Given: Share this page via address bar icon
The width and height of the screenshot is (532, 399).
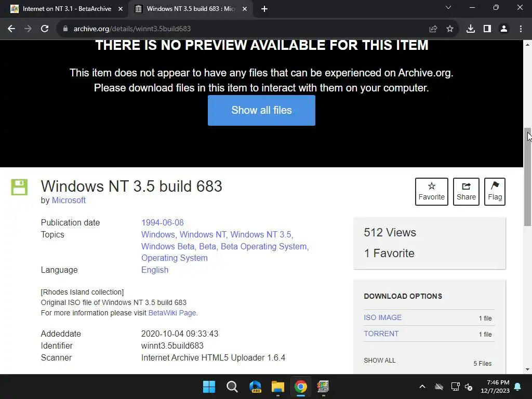Looking at the screenshot, I should coord(433,29).
